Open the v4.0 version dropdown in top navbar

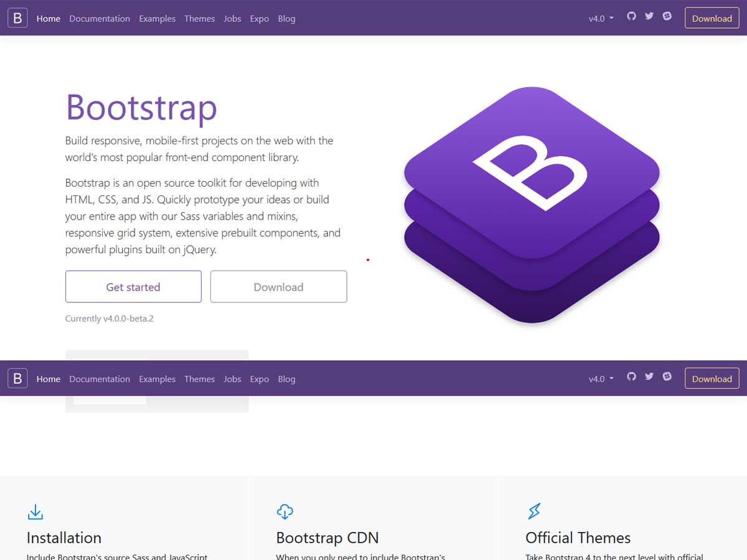point(600,18)
